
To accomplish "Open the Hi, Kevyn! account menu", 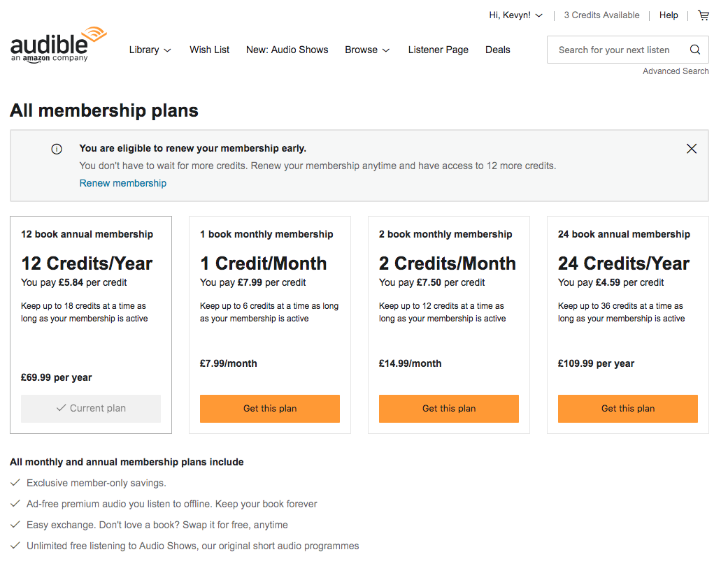I will [x=515, y=15].
